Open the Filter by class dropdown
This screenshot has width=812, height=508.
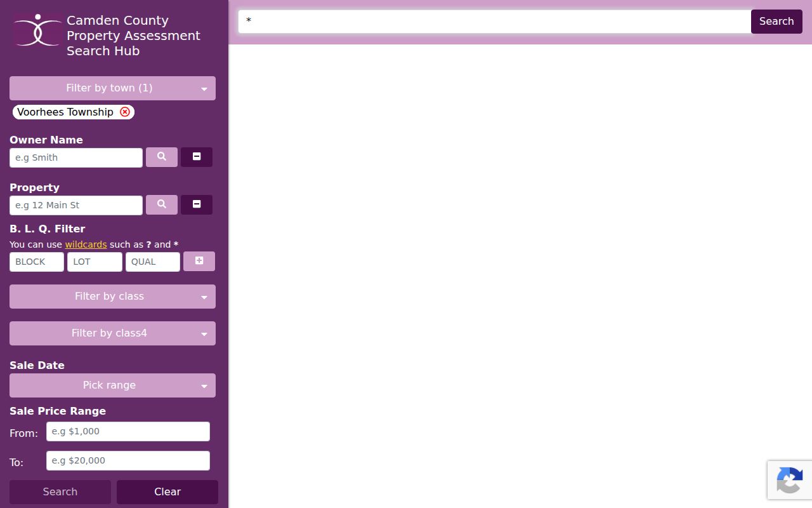(112, 297)
